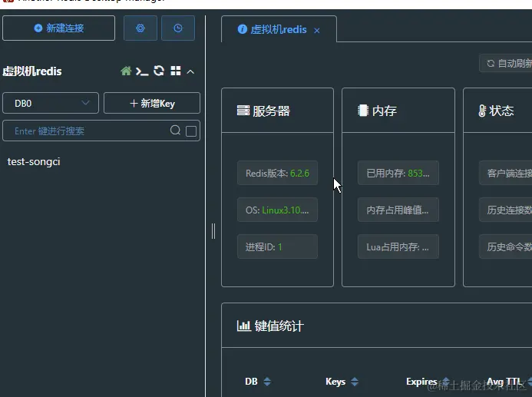Open the DB0 database dropdown
Viewport: 532px width, 397px height.
click(51, 103)
